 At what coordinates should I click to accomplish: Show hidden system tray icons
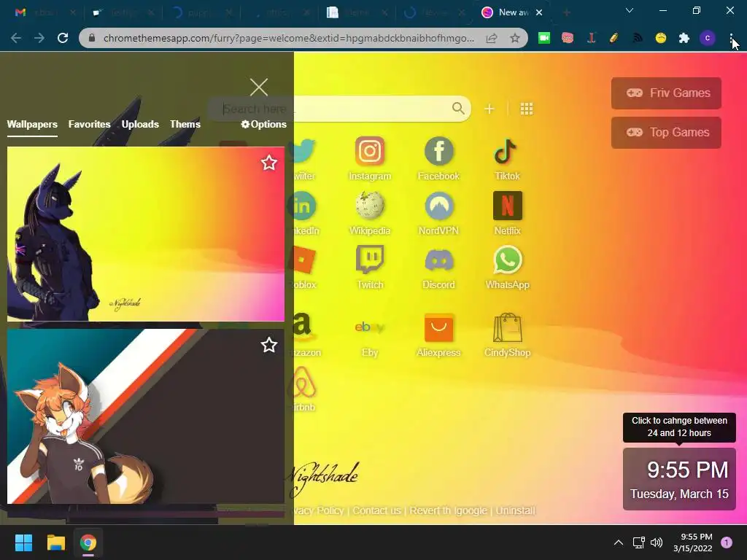[619, 542]
